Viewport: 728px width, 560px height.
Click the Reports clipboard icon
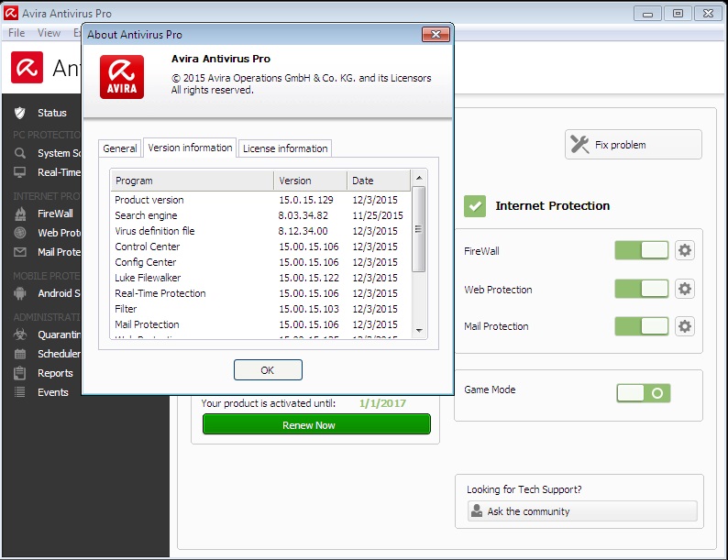coord(20,373)
